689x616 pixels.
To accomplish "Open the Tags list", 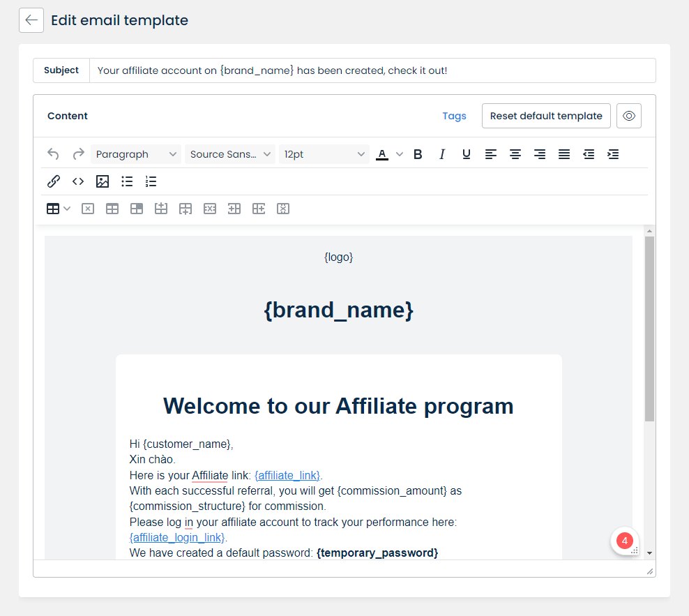I will [454, 116].
